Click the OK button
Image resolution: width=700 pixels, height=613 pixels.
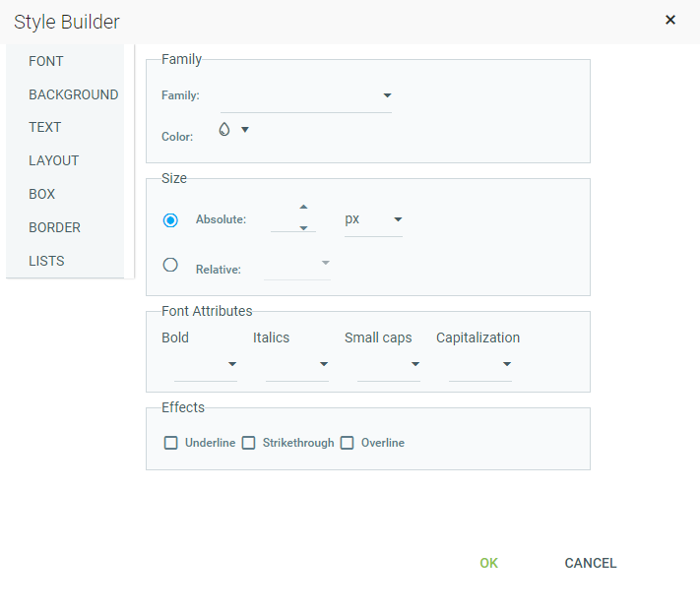488,563
